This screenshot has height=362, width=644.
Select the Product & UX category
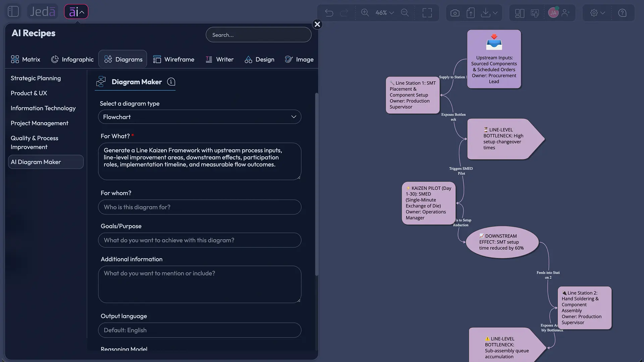pos(29,93)
